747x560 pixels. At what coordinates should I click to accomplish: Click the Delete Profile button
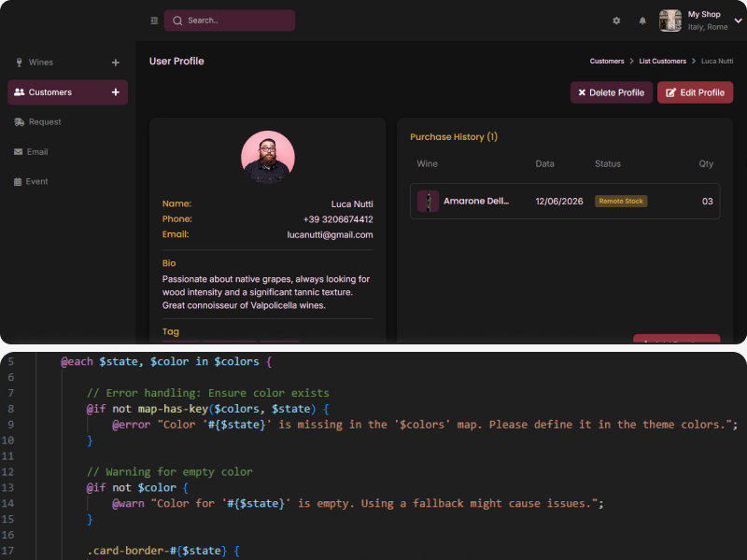pyautogui.click(x=612, y=92)
